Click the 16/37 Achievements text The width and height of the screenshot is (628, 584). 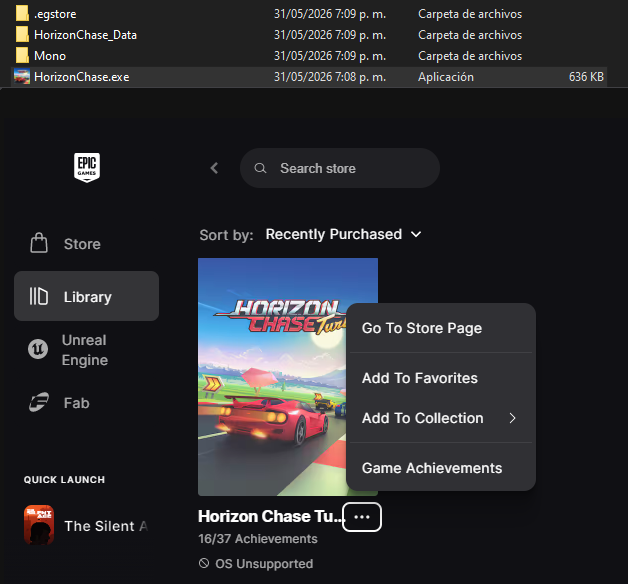pyautogui.click(x=258, y=539)
